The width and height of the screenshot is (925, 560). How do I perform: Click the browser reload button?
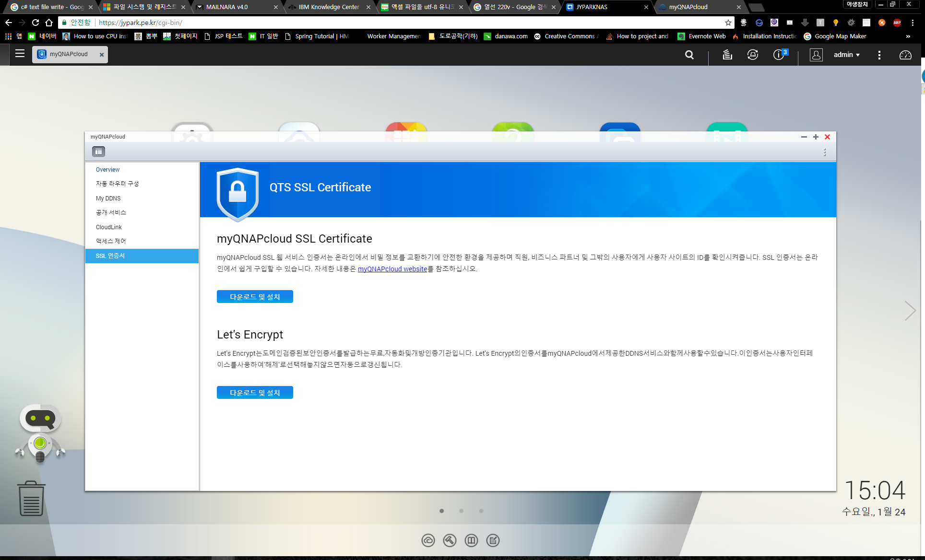[36, 23]
